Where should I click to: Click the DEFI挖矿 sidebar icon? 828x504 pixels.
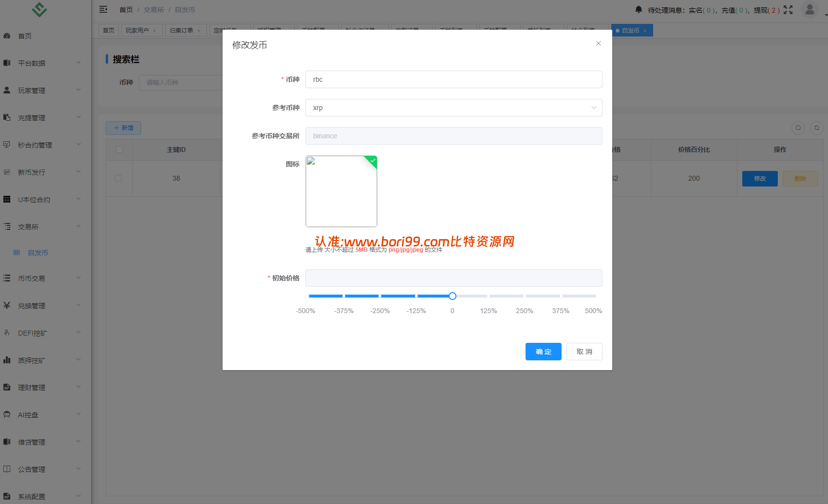(x=7, y=333)
